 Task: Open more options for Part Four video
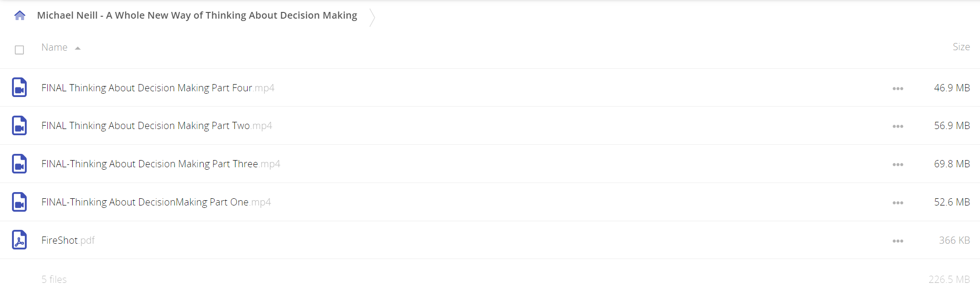(898, 88)
